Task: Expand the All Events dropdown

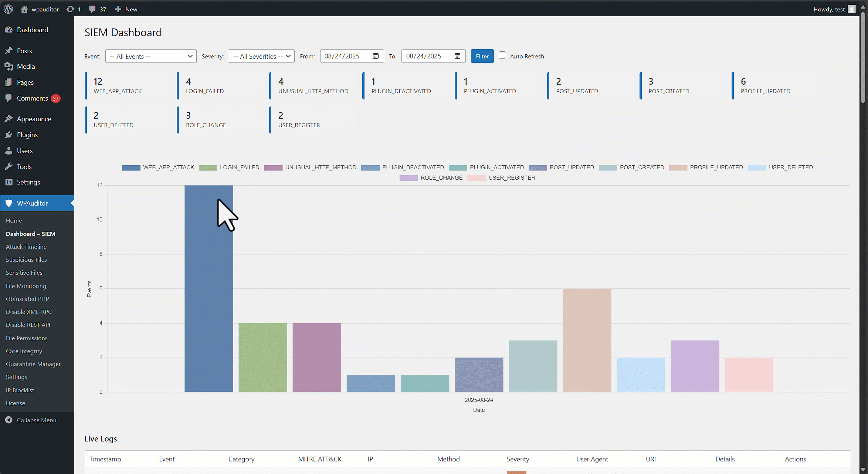Action: pos(151,56)
